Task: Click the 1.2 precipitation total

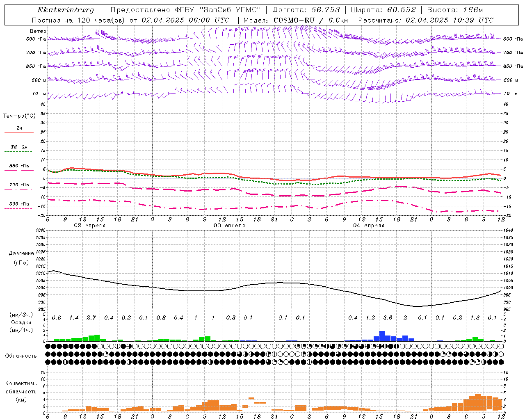Action: tap(370, 318)
